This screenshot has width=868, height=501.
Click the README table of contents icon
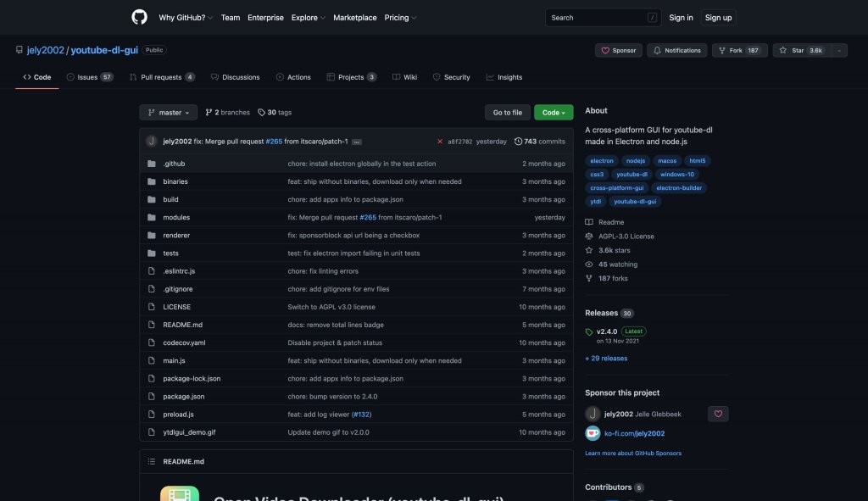click(x=151, y=462)
